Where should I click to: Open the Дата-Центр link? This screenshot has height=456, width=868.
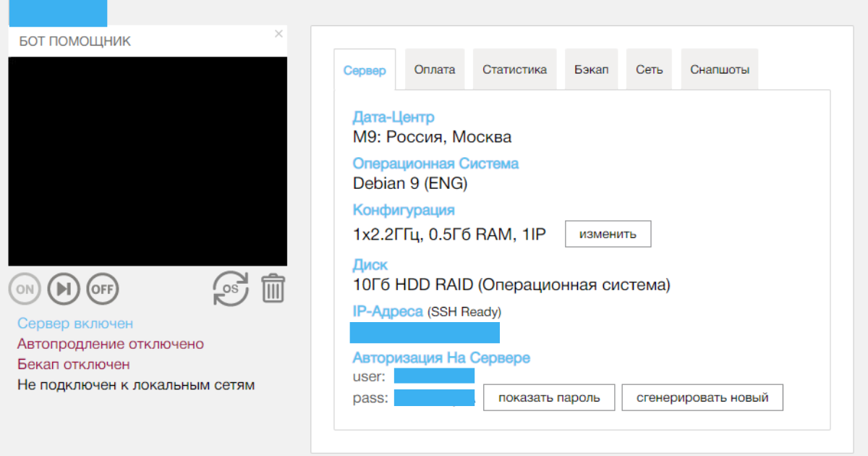coord(393,117)
